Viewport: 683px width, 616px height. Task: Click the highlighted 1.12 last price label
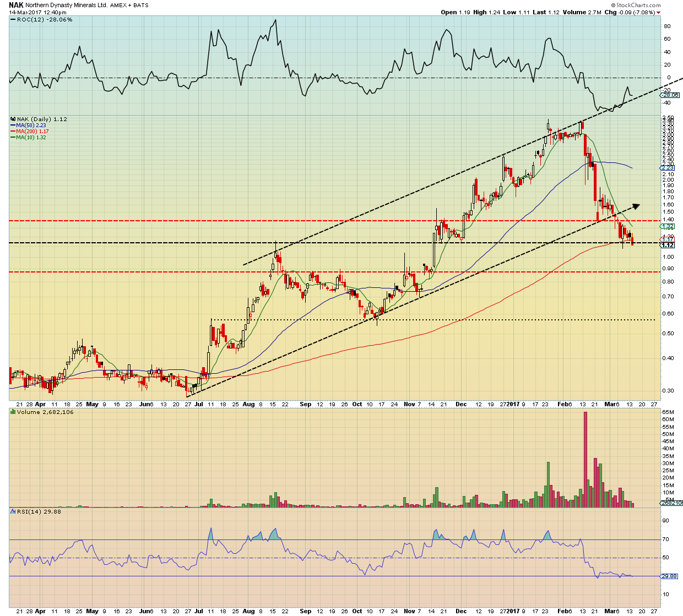tap(669, 245)
